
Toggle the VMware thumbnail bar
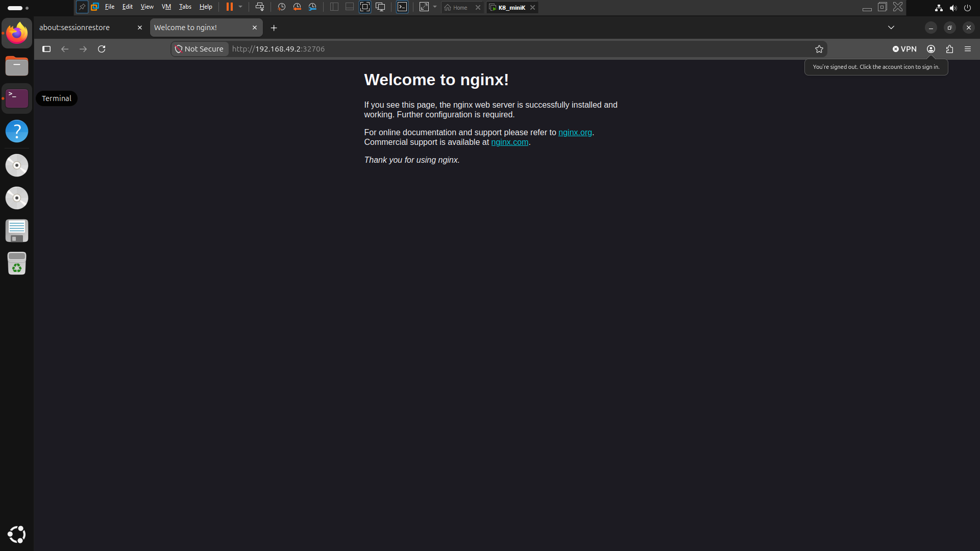tap(350, 7)
